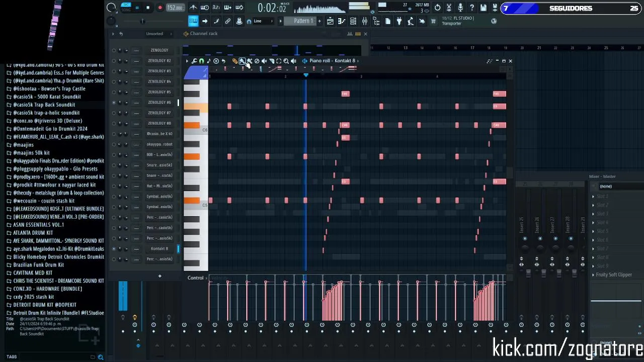644x362 pixels.
Task: Select the Mute tool in piano roll
Action: 264,61
